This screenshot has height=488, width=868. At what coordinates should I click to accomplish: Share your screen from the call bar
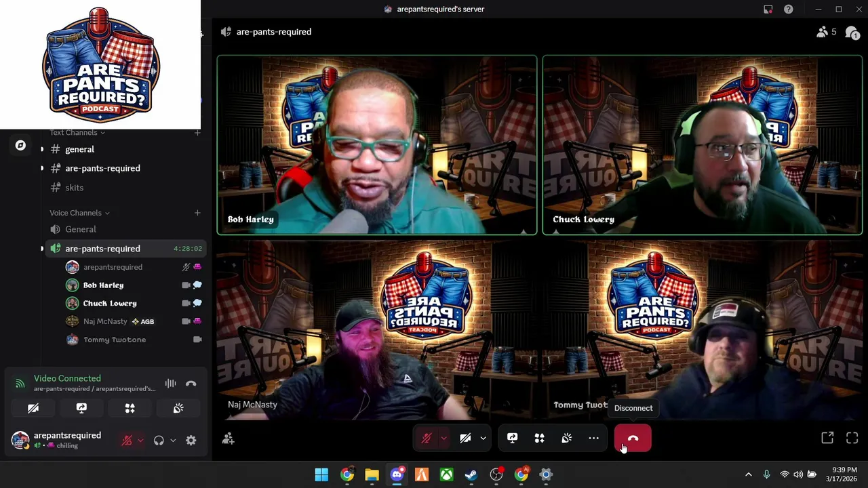point(512,439)
